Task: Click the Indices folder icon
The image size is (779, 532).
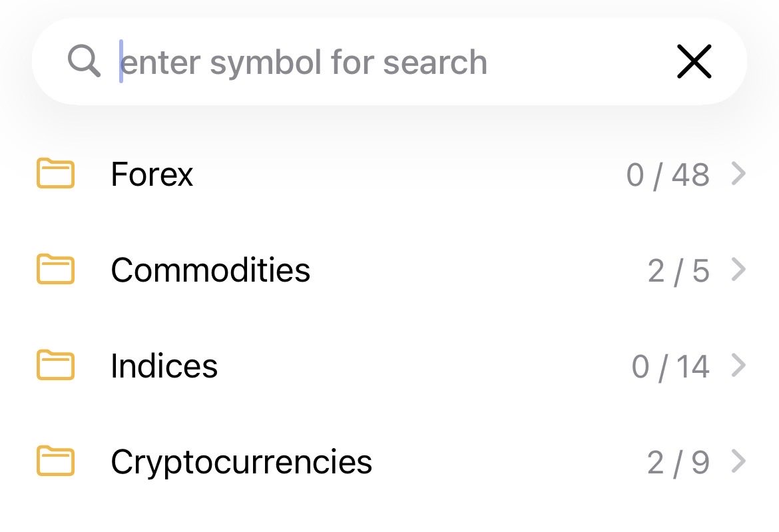Action: click(55, 366)
